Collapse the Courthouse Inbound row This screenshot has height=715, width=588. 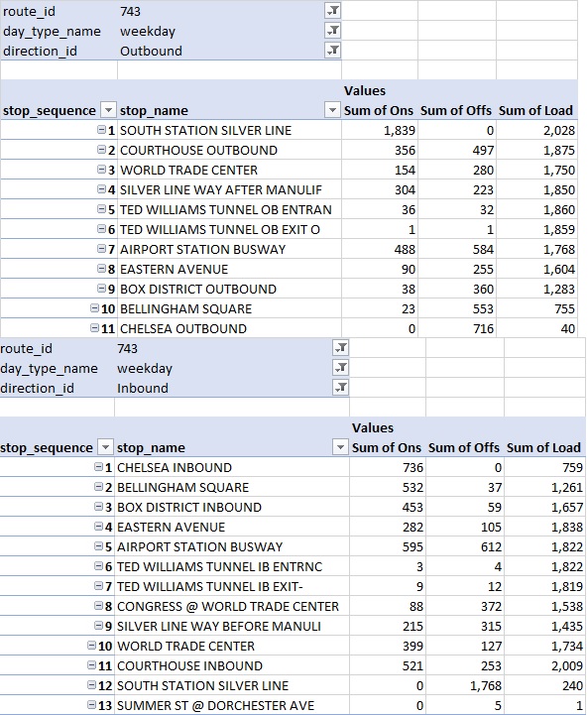click(91, 665)
